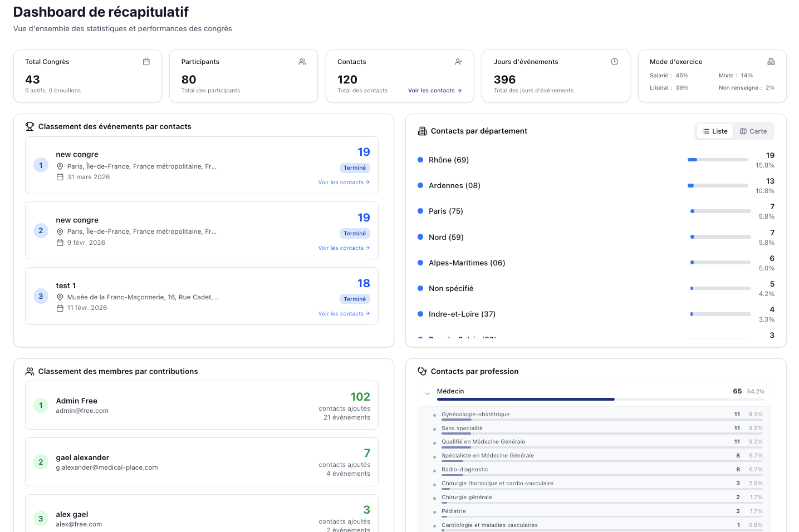Click the location pin icon of test 1 event

pos(60,297)
